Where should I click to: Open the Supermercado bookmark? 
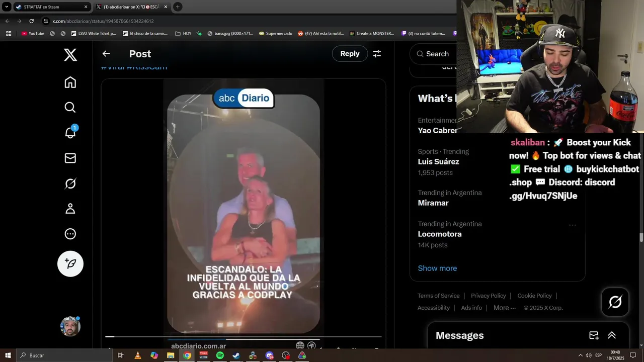(x=275, y=34)
